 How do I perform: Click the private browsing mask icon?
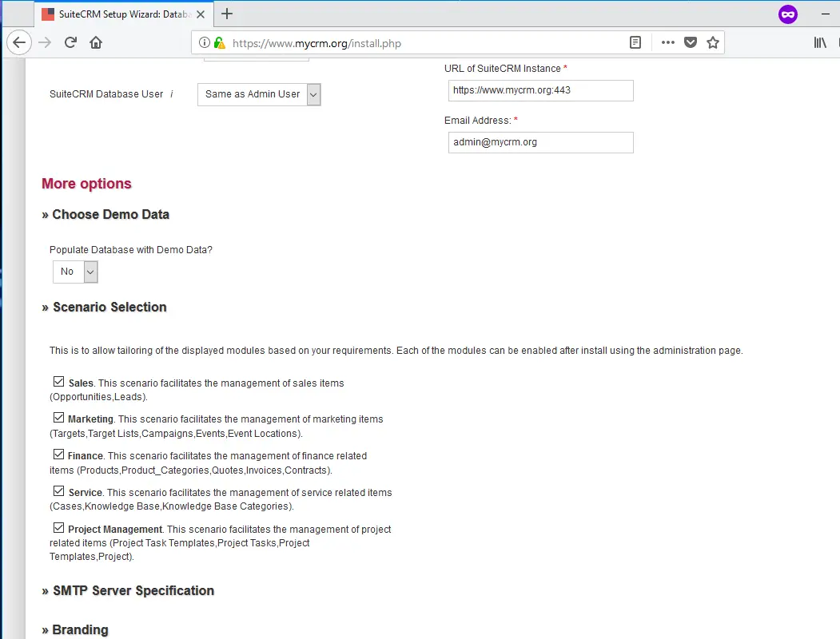[788, 14]
